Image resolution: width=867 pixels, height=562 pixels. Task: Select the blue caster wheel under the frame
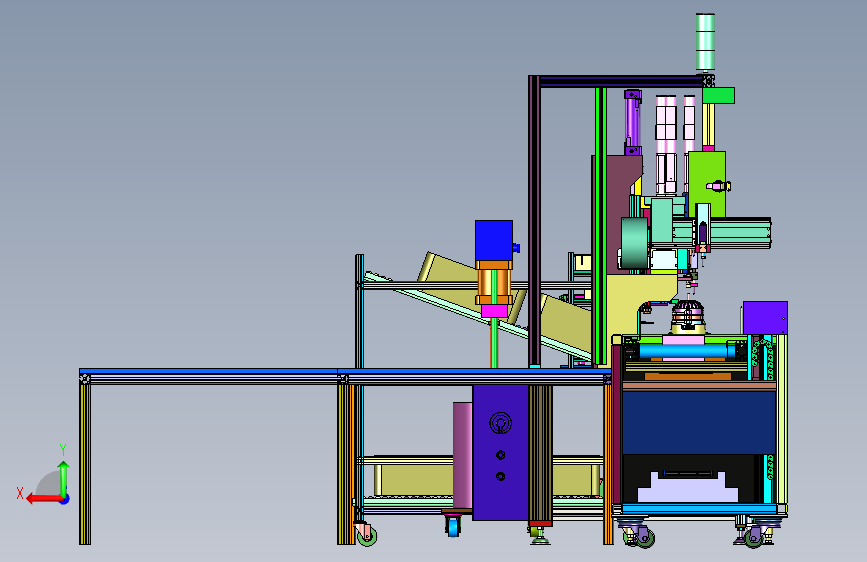pos(453,525)
